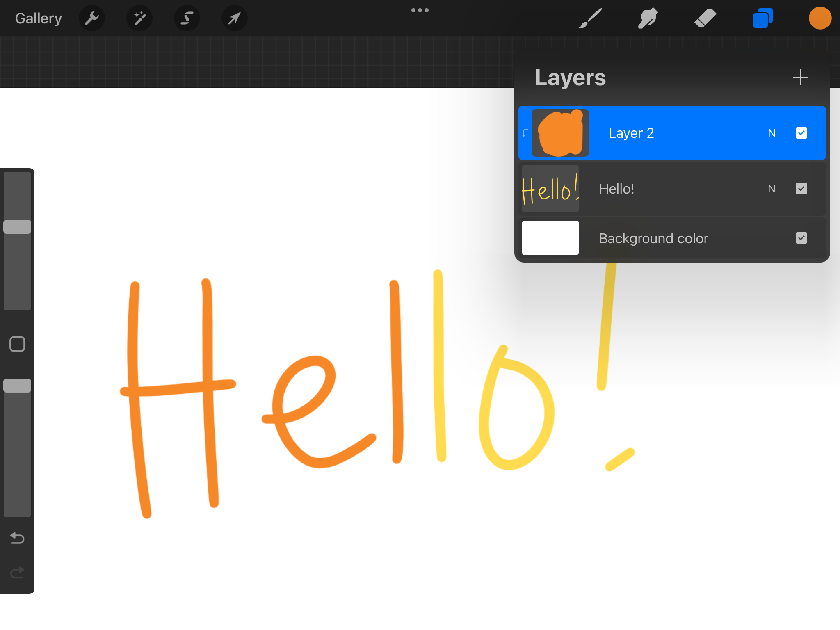Select the Smudge finger tool
The width and height of the screenshot is (840, 630).
[x=648, y=18]
